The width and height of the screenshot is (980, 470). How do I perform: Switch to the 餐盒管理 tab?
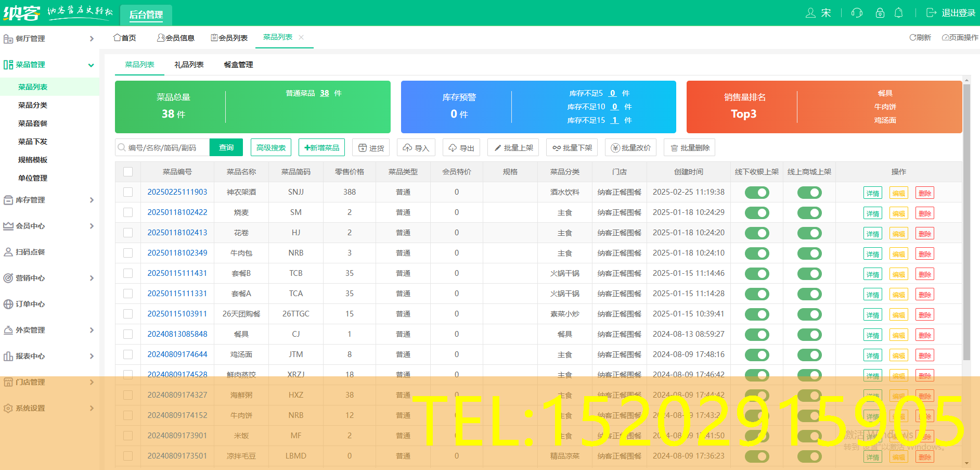pyautogui.click(x=238, y=65)
